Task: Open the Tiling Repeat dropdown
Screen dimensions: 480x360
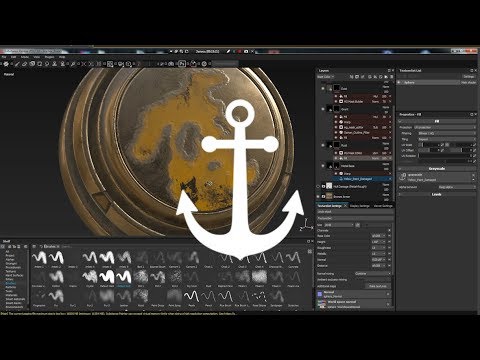Action: click(x=447, y=139)
